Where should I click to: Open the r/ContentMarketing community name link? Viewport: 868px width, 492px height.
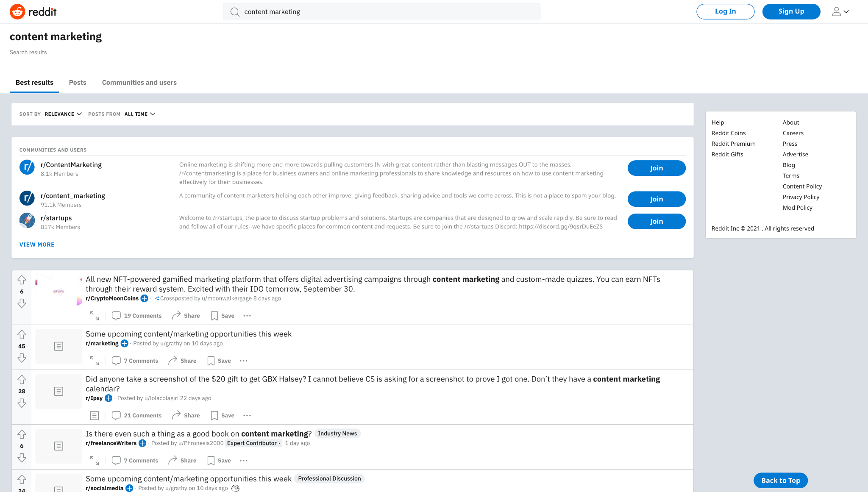pos(71,165)
